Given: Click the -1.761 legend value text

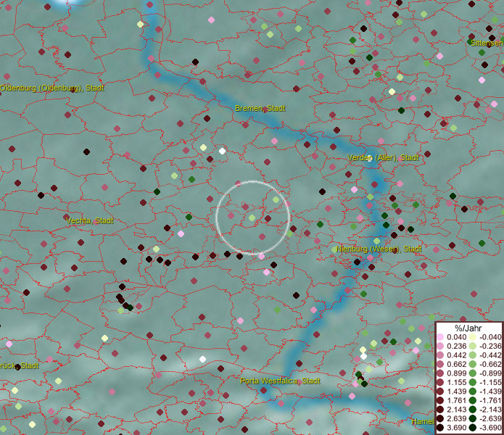Looking at the screenshot, I should click(490, 400).
